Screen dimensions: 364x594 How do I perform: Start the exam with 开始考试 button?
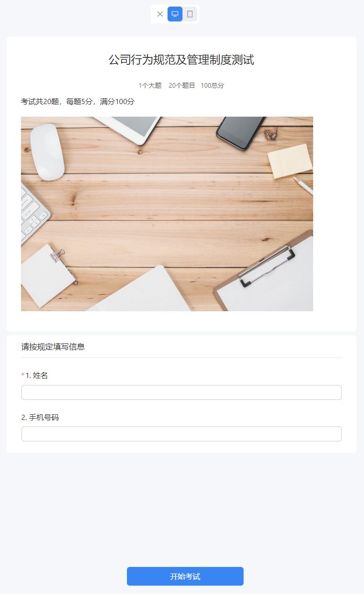click(x=185, y=576)
